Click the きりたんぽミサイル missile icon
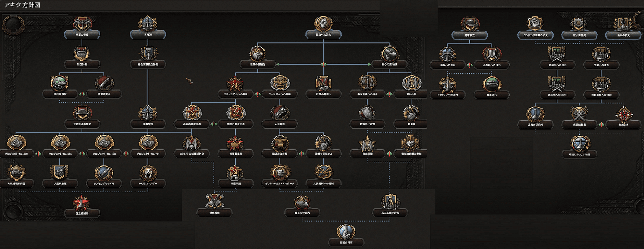This screenshot has height=249, width=644. tap(104, 173)
